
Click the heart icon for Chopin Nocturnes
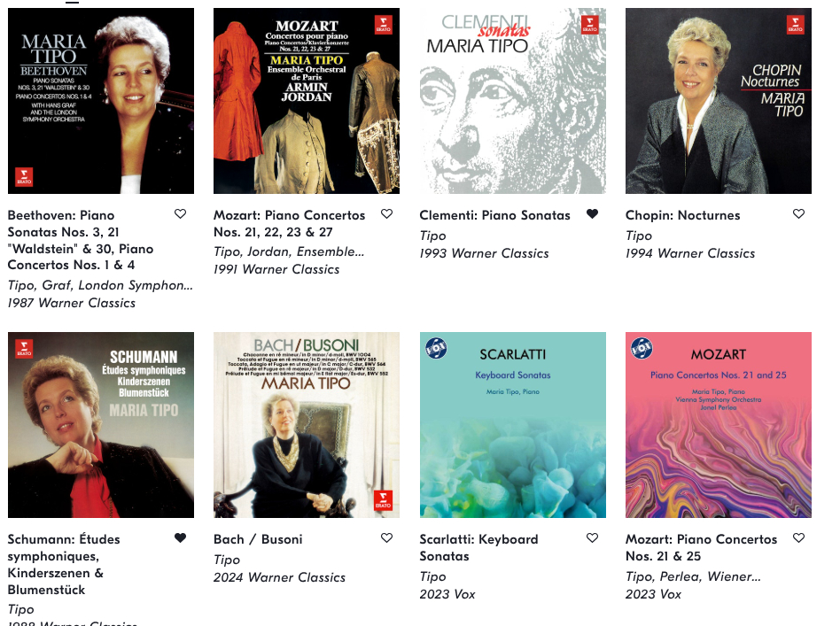pyautogui.click(x=798, y=213)
